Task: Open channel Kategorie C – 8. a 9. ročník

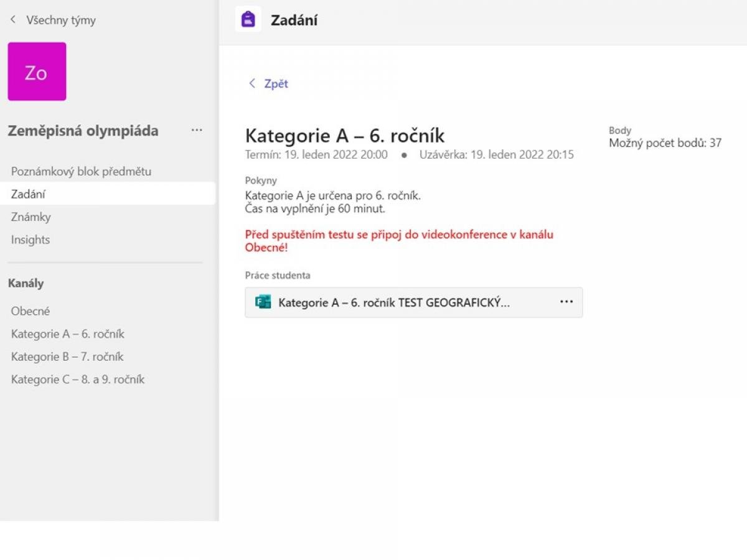Action: [77, 380]
